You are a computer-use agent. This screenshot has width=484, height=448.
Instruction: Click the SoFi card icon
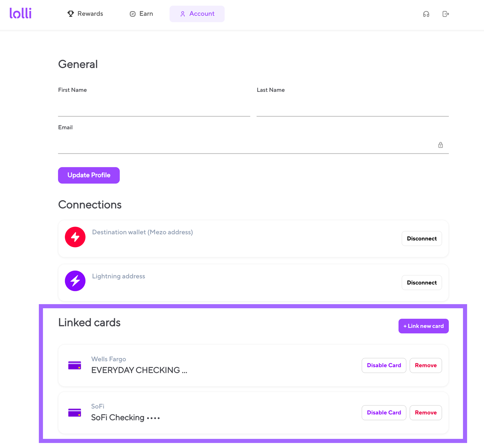(x=74, y=413)
